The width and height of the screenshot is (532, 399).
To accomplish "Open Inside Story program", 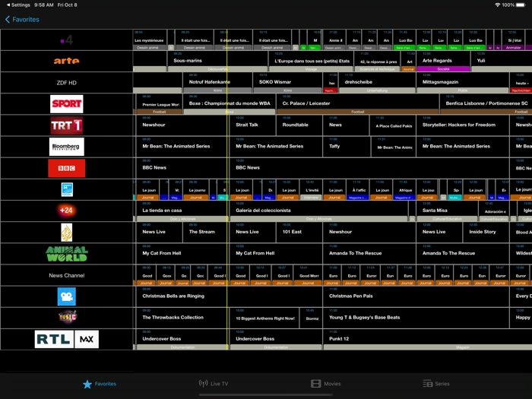I will point(486,232).
